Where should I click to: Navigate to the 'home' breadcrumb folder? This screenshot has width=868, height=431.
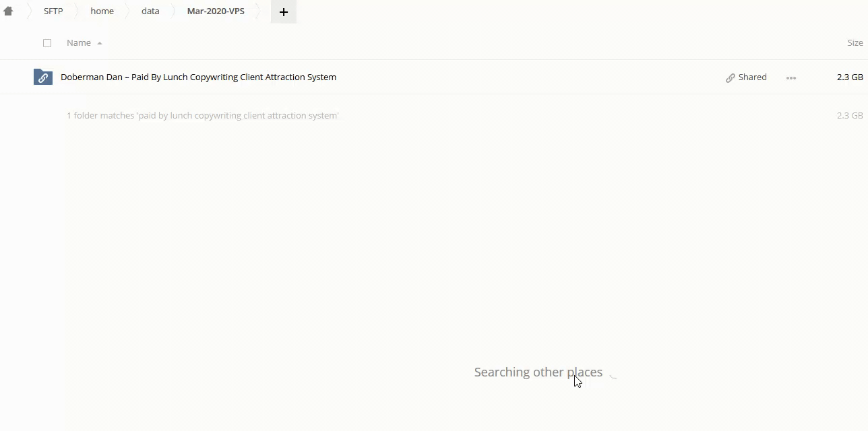pyautogui.click(x=102, y=11)
